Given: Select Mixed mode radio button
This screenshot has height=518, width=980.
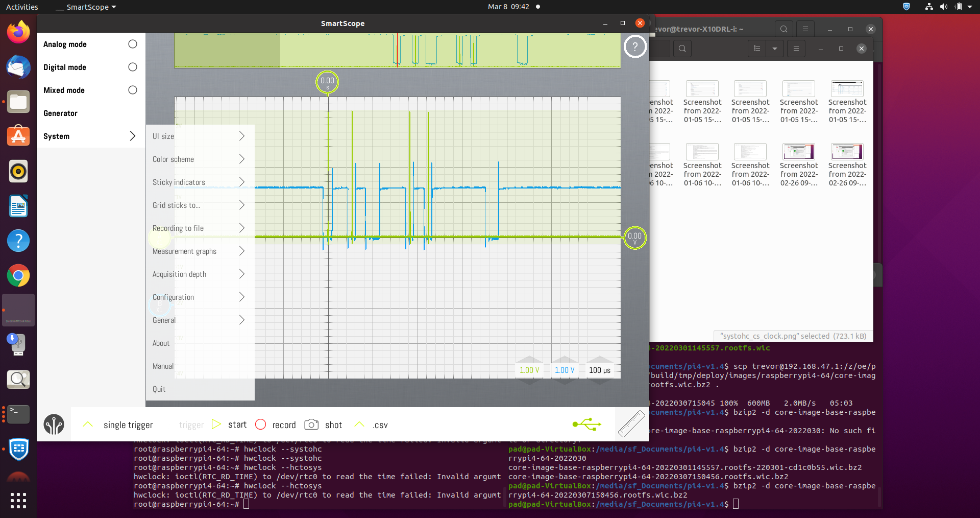Looking at the screenshot, I should (132, 90).
